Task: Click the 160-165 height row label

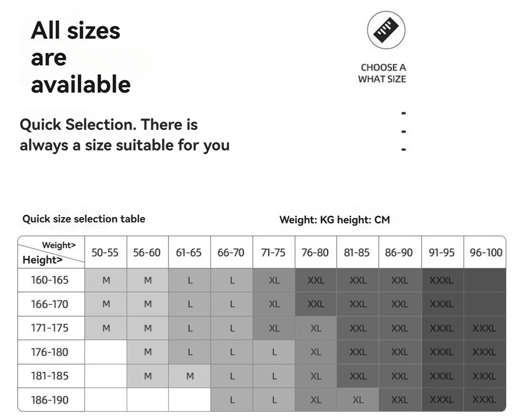Action: pyautogui.click(x=50, y=280)
